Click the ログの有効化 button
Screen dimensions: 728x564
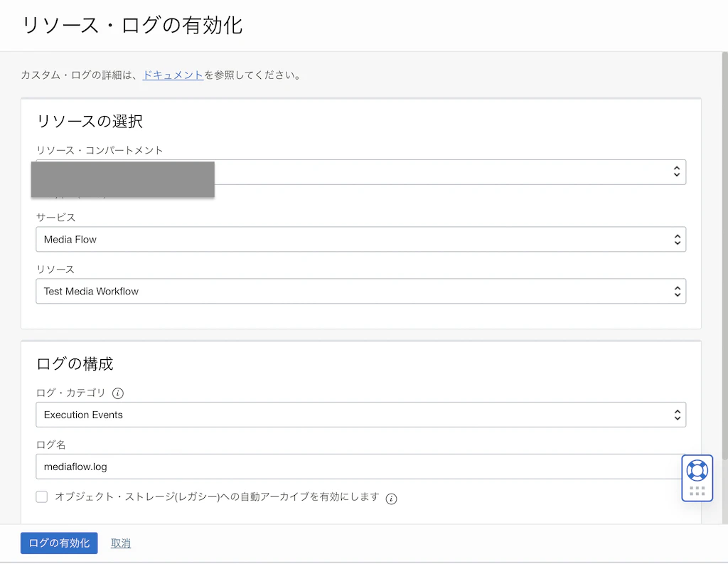59,543
